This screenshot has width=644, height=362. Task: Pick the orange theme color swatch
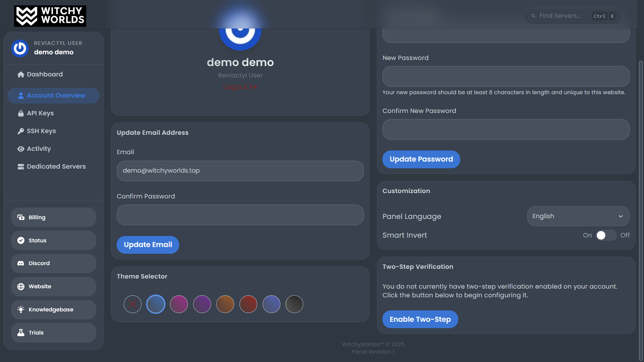[x=225, y=304]
